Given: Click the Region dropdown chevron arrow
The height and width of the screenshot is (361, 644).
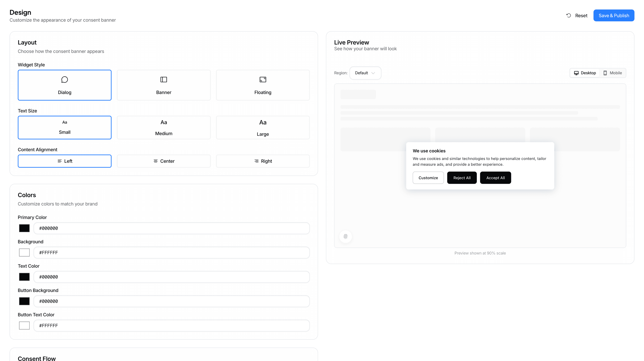Looking at the screenshot, I should coord(373,73).
